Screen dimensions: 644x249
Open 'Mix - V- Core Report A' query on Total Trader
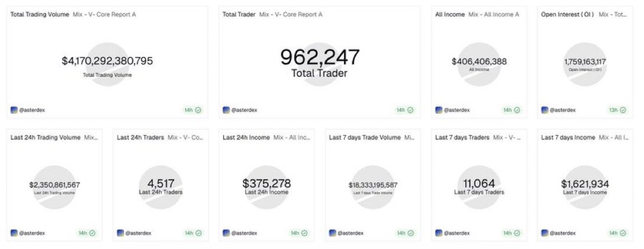291,14
